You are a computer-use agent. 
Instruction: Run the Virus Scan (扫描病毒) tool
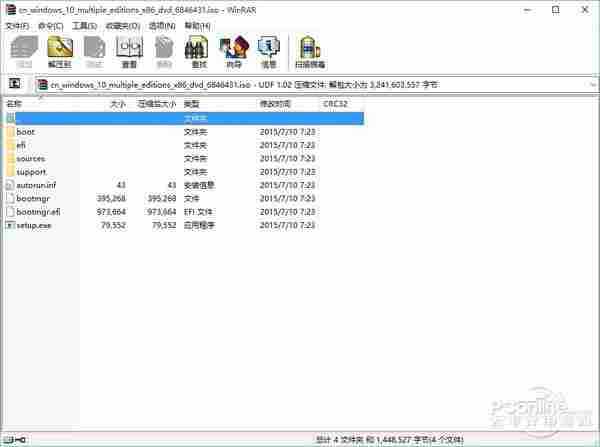click(x=310, y=50)
